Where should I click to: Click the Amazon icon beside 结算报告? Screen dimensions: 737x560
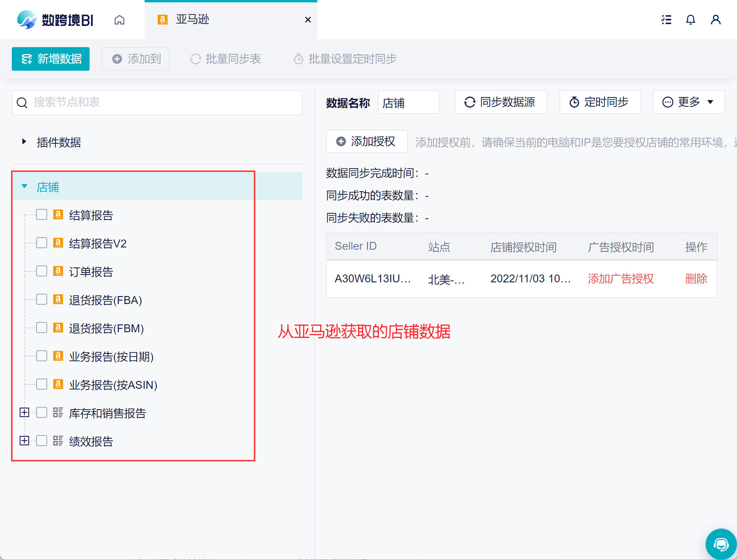pos(58,214)
